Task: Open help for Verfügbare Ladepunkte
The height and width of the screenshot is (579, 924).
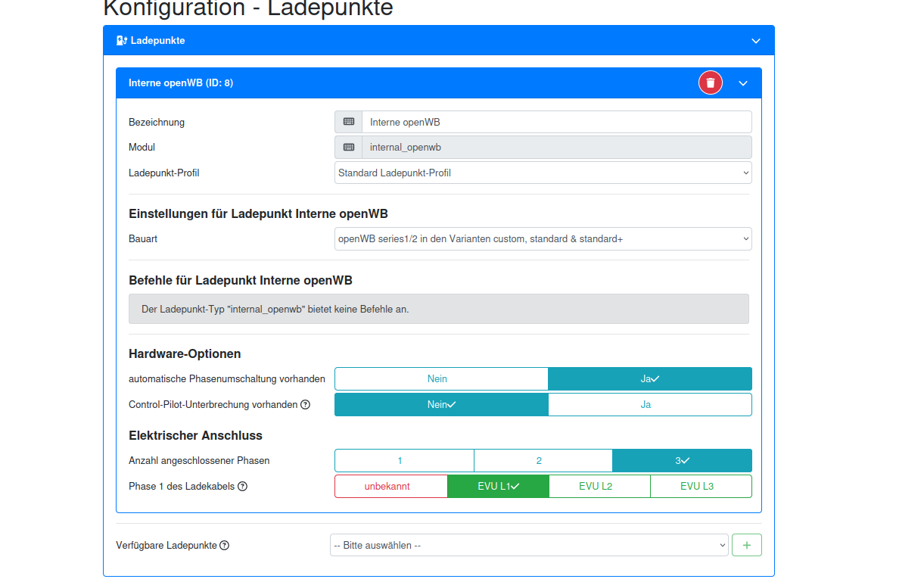Action: 224,546
